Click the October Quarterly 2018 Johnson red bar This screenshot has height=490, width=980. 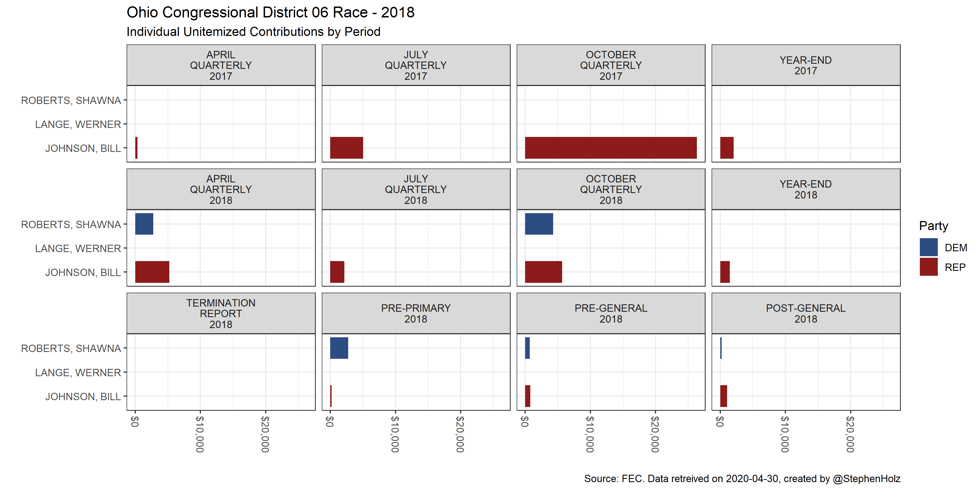[x=543, y=272]
